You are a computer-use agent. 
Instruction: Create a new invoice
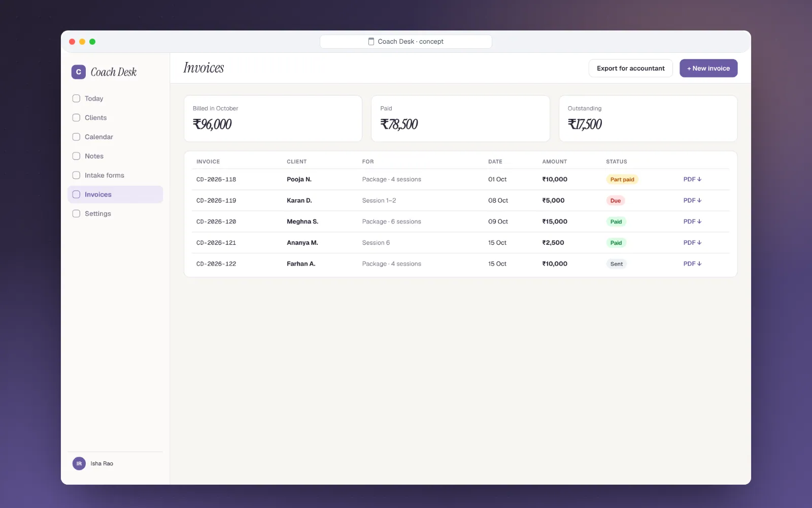[708, 69]
